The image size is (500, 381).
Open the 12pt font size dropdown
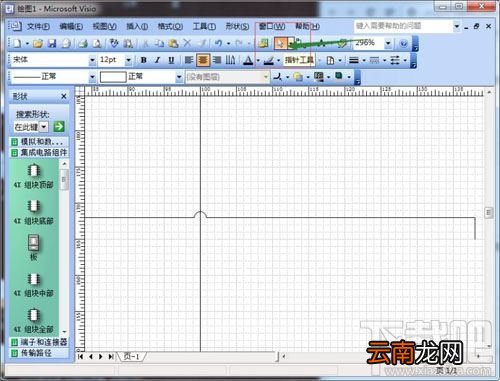[x=128, y=60]
